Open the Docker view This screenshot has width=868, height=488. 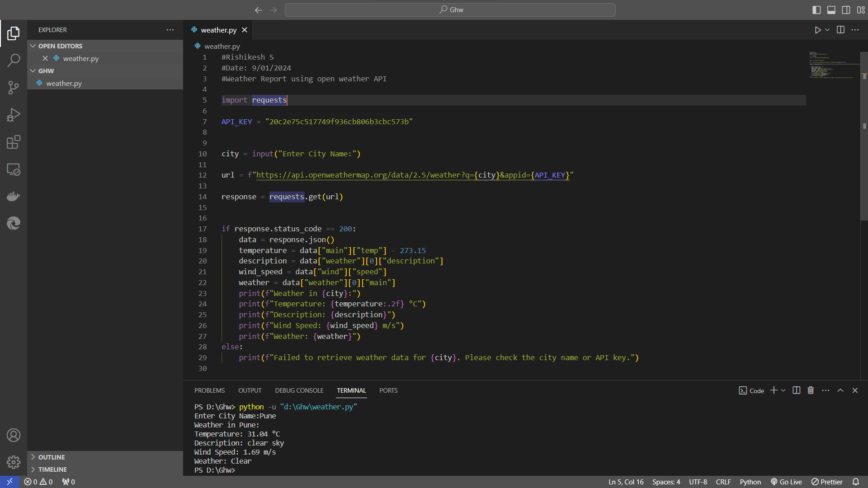14,197
